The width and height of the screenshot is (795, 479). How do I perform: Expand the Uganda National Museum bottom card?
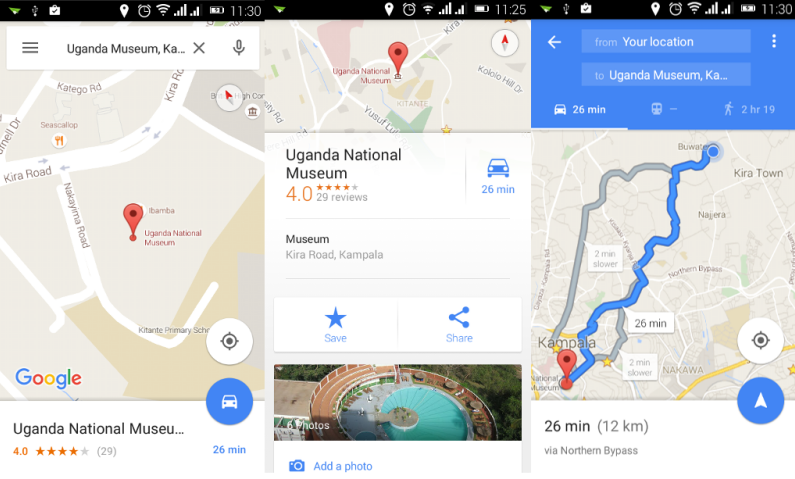pyautogui.click(x=101, y=437)
